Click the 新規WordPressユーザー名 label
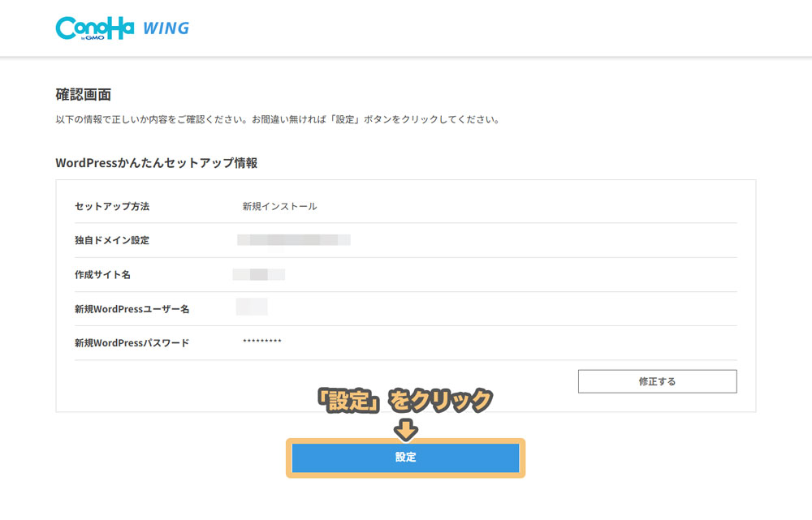This screenshot has width=812, height=520. pyautogui.click(x=132, y=309)
